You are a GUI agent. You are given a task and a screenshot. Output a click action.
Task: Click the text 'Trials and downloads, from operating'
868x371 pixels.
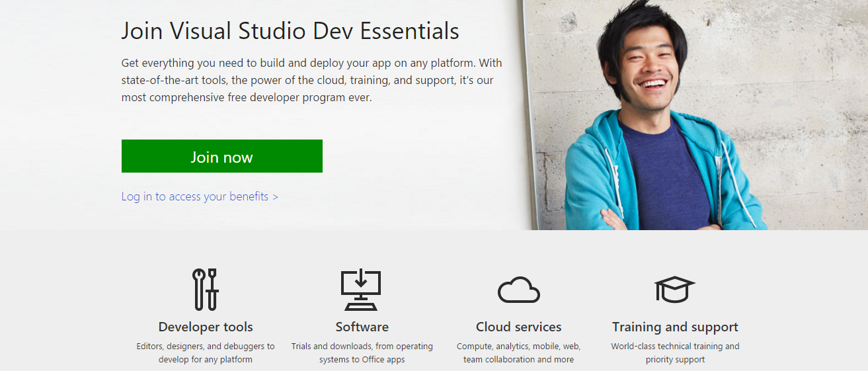coord(362,346)
